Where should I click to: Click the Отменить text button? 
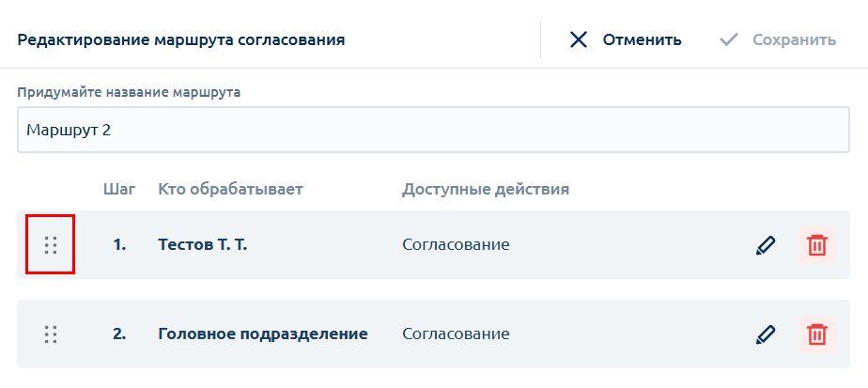[643, 39]
